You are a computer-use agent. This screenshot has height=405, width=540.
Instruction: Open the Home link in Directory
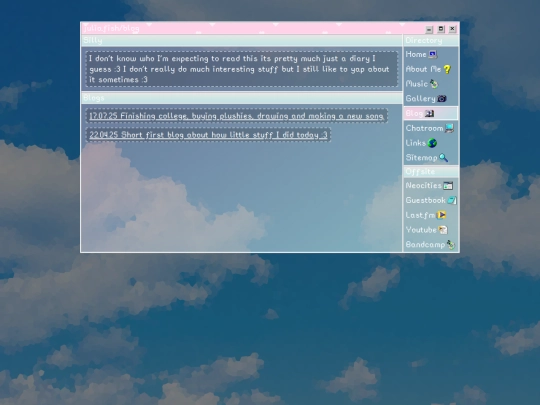416,54
